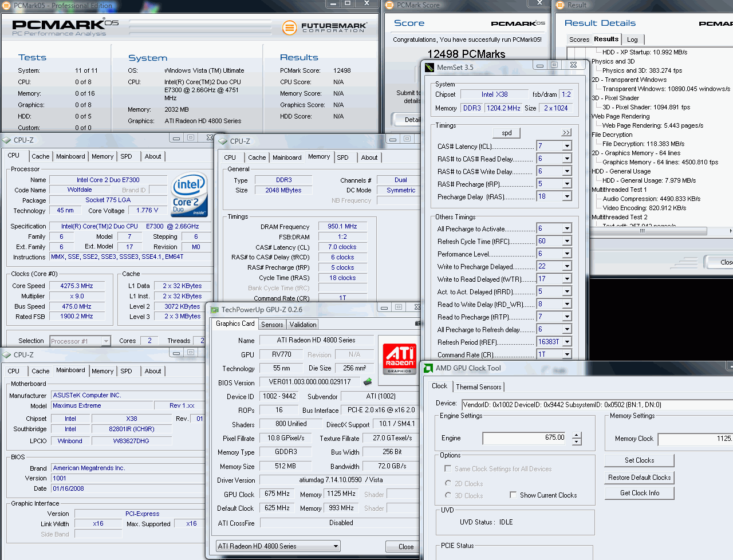The image size is (733, 560).
Task: Switch to Sensors tab in GPU-Z
Action: point(272,325)
